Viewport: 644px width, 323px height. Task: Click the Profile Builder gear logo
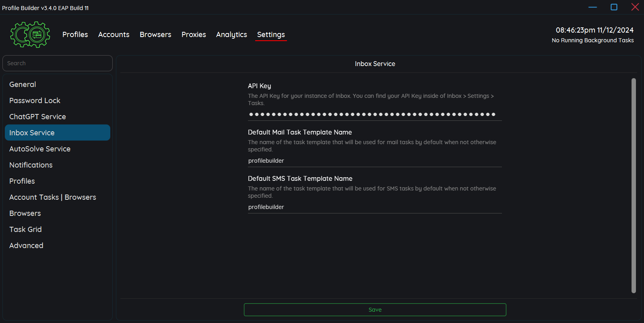(30, 35)
